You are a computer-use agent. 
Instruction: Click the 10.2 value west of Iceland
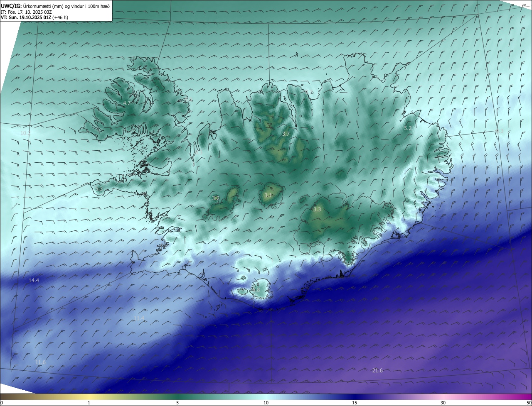coord(25,133)
